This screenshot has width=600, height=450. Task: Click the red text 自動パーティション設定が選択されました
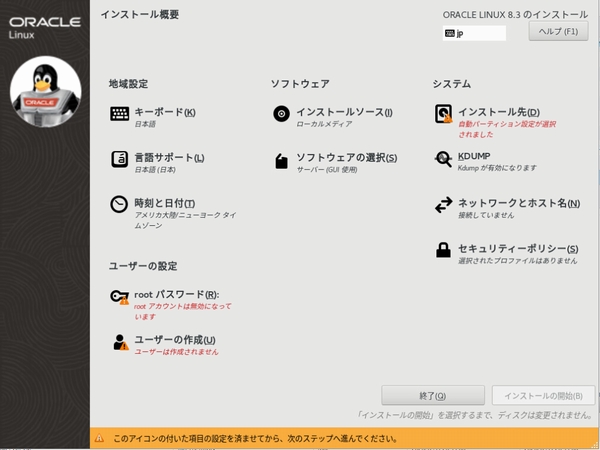pyautogui.click(x=507, y=129)
